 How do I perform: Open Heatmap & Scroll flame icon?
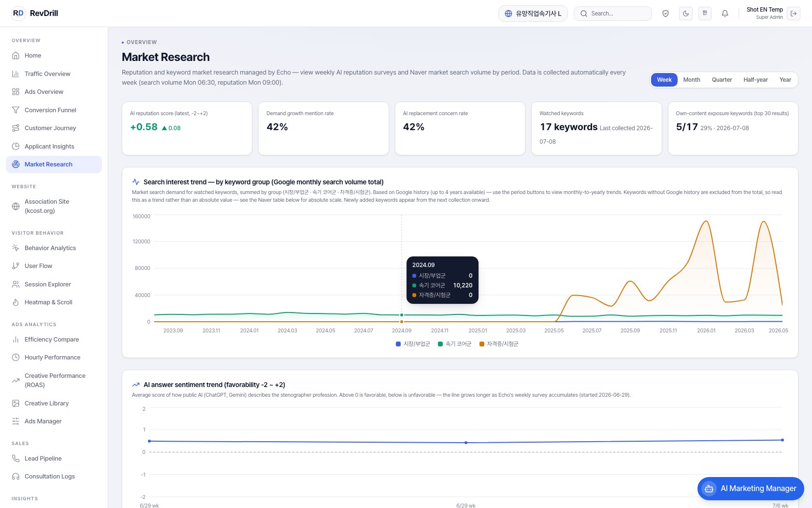(x=16, y=302)
